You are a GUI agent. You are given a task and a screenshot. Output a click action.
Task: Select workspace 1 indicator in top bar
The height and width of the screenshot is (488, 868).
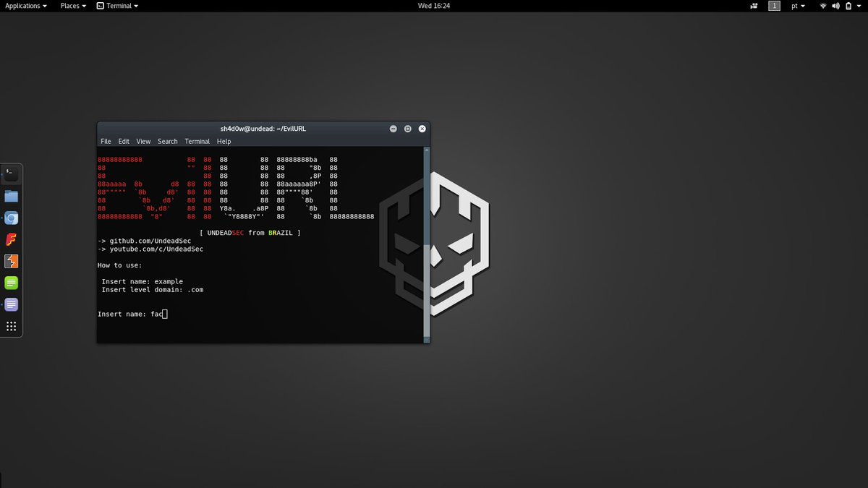(x=775, y=6)
